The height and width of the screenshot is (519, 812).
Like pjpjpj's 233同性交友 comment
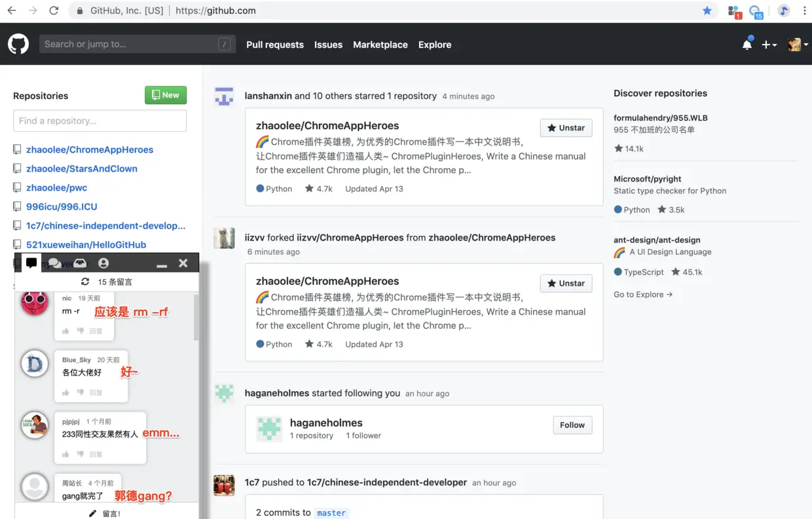tap(65, 454)
